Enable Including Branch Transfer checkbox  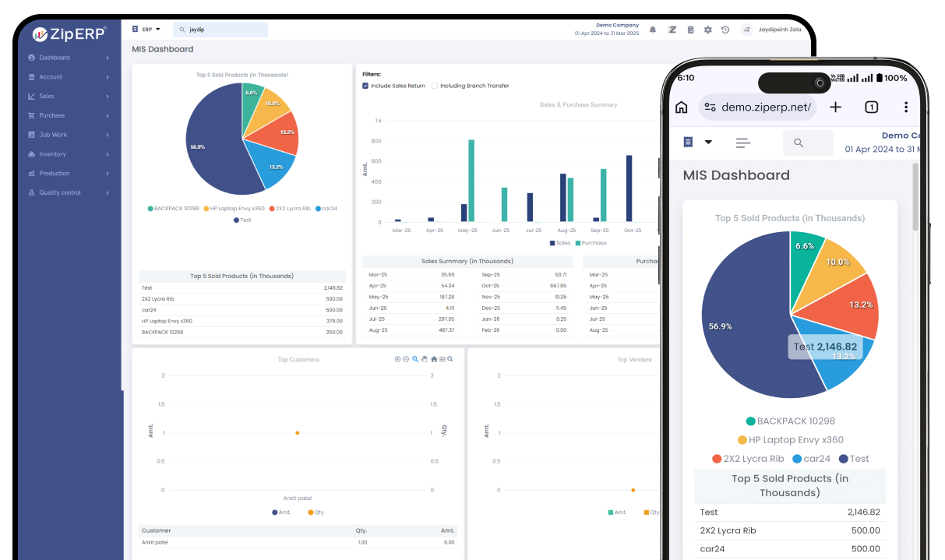tap(435, 86)
